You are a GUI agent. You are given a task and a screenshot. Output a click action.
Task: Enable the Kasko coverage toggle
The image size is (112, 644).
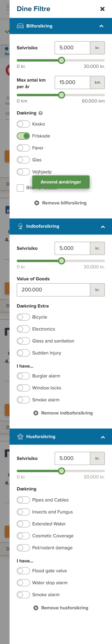tap(23, 124)
